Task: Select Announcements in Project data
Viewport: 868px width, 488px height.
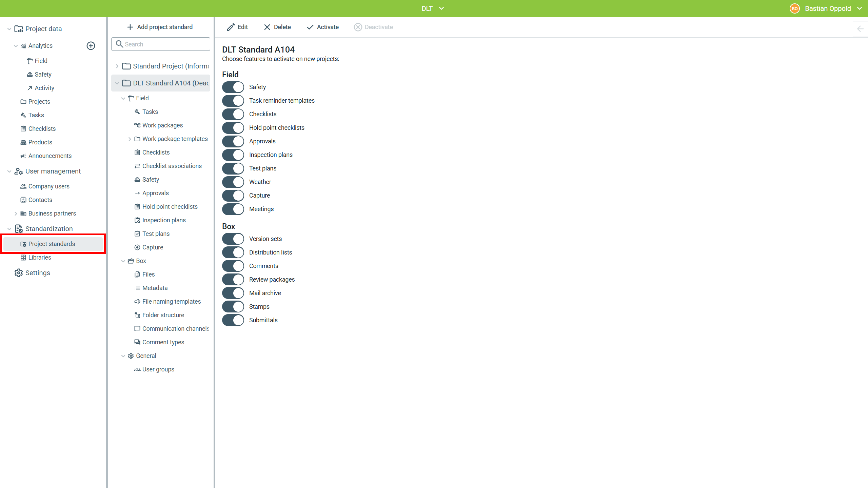Action: click(50, 156)
